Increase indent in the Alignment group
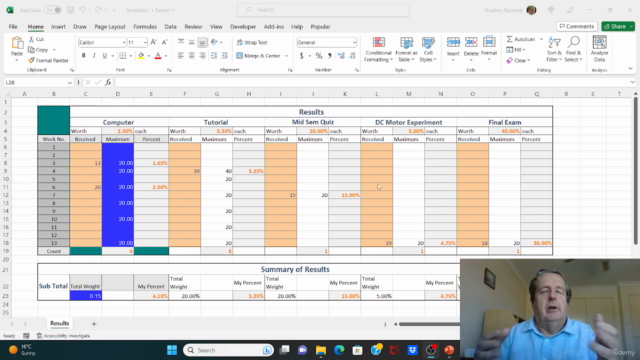The height and width of the screenshot is (360, 640). (224, 56)
